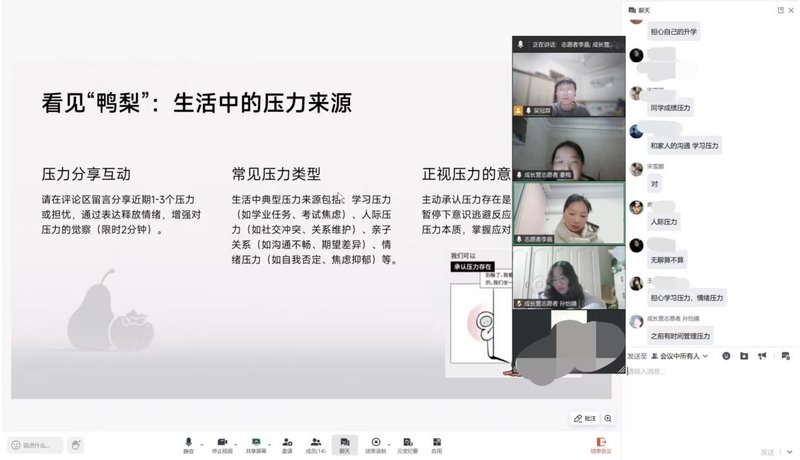Click 结束录制 stop recording icon
Screen dimensions: 800x460
coord(376,441)
